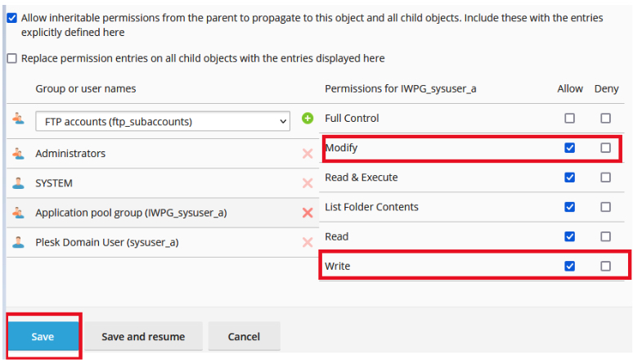
Task: Click the group icon beside the FTP accounts dropdown
Action: [x=18, y=119]
